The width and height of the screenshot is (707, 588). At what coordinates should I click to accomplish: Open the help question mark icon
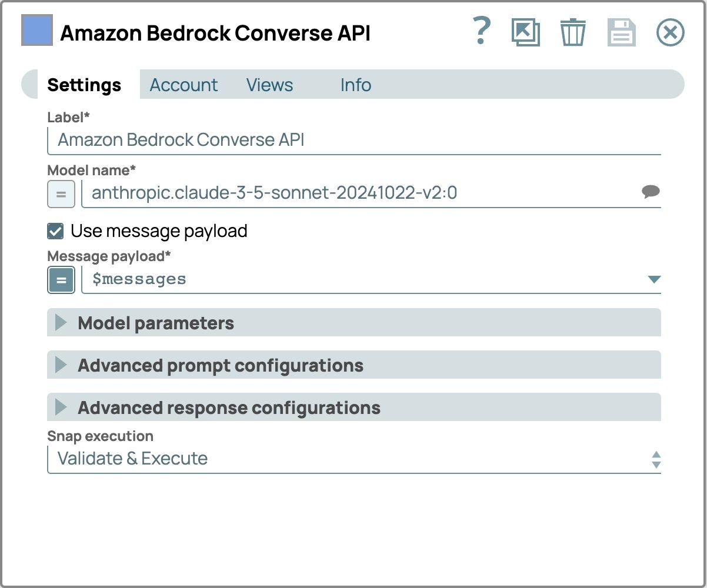click(482, 32)
